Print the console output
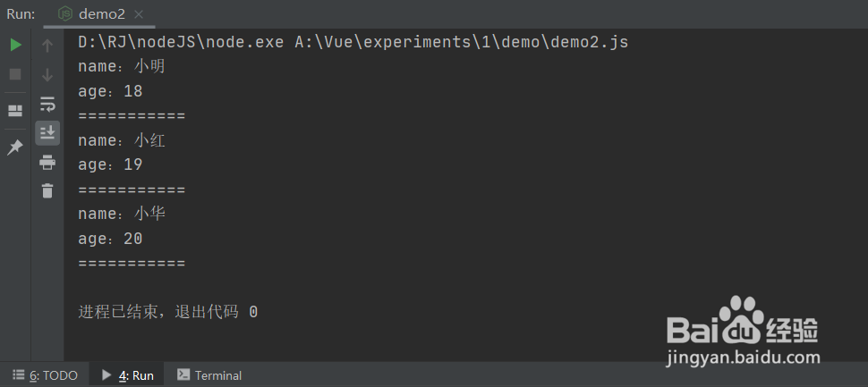 pyautogui.click(x=47, y=163)
